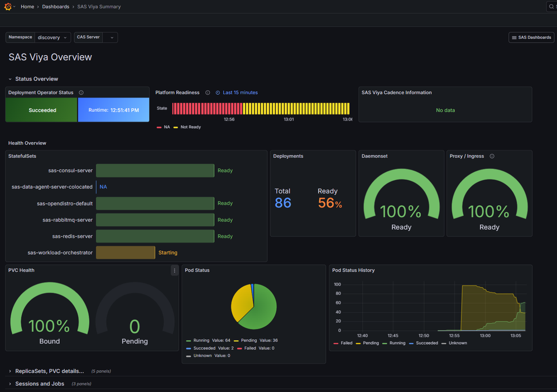Click the PVC 0 Pending gauge
The image size is (557, 392).
[135, 313]
